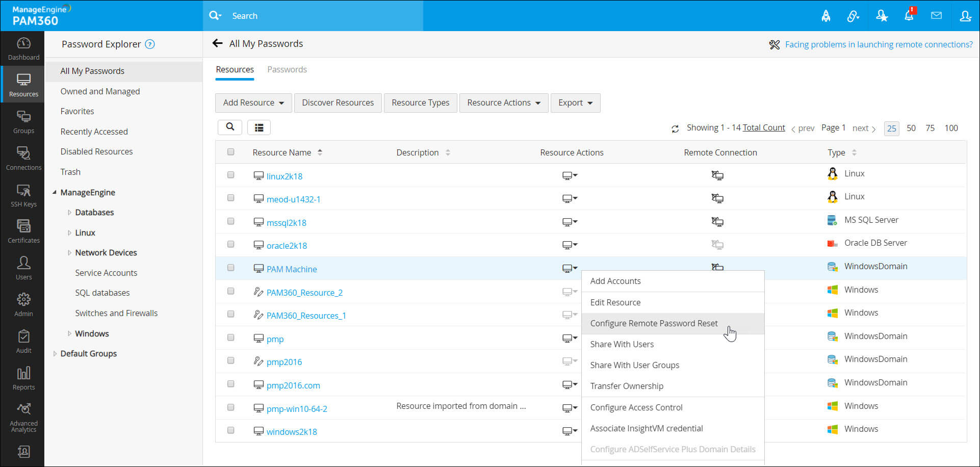Check the box for mssql2k18 row
Image resolution: width=980 pixels, height=467 pixels.
[230, 221]
